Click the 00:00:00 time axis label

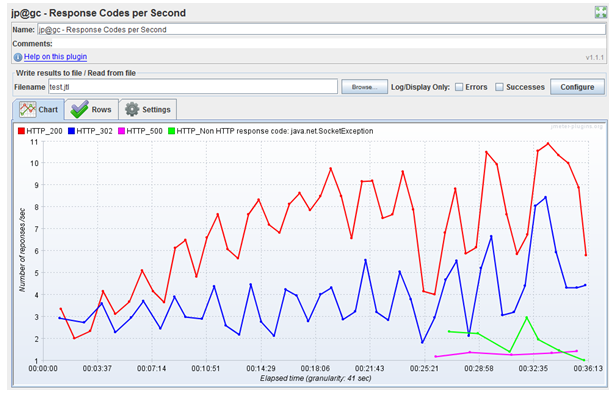43,369
